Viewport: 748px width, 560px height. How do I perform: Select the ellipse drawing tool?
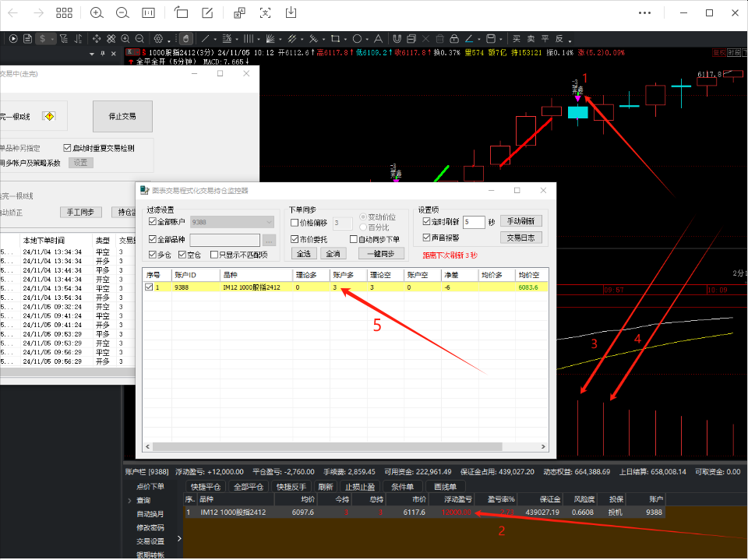point(357,39)
